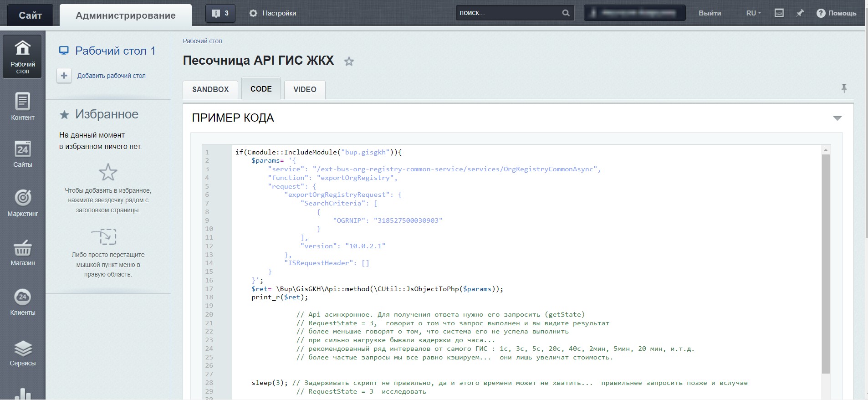
Task: Open the Помощь help link
Action: (x=842, y=13)
